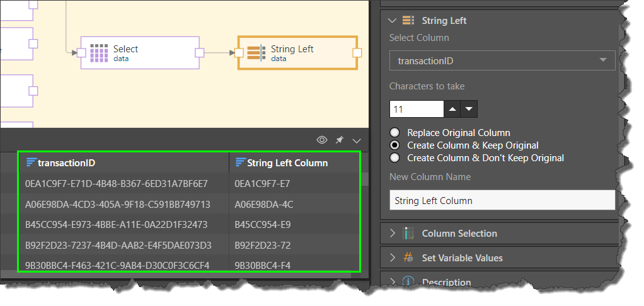Click the pin icon in preview panel
Image resolution: width=644 pixels, height=306 pixels.
tap(339, 140)
